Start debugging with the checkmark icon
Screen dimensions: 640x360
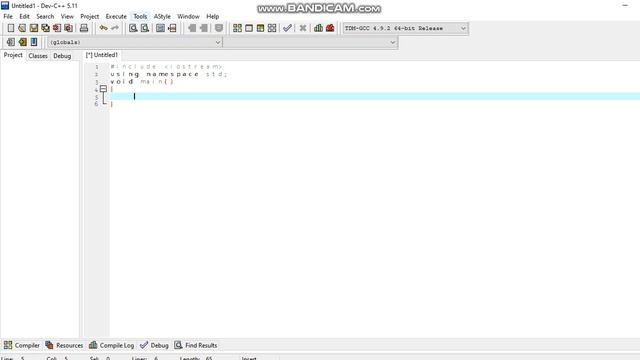(287, 28)
